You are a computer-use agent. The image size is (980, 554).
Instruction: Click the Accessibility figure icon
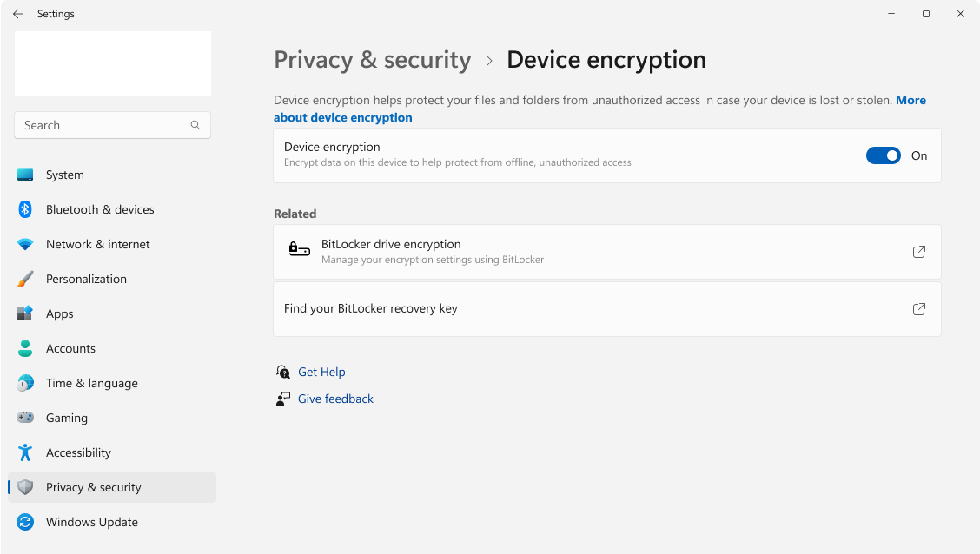coord(25,452)
